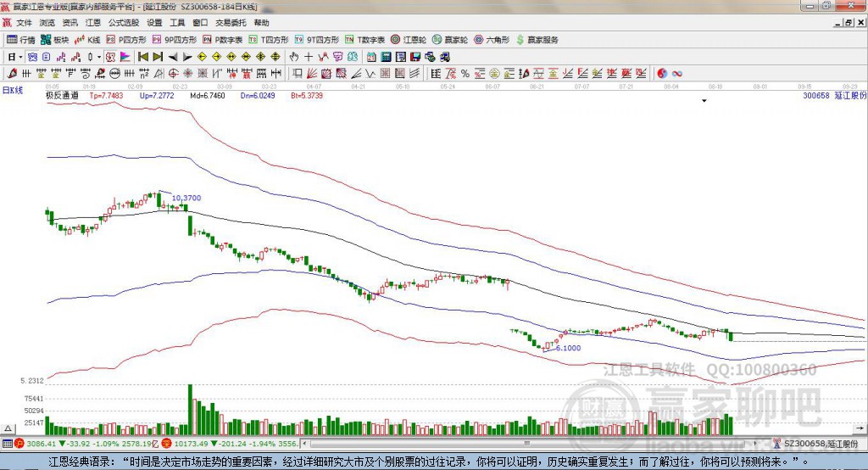Click the 10.3700 high price marker
868x470 pixels.
click(186, 198)
